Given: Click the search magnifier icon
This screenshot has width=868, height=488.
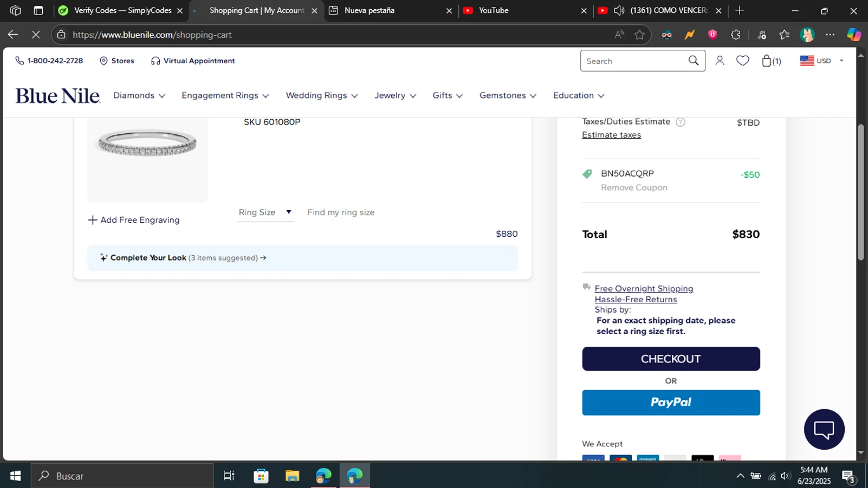Looking at the screenshot, I should 693,61.
